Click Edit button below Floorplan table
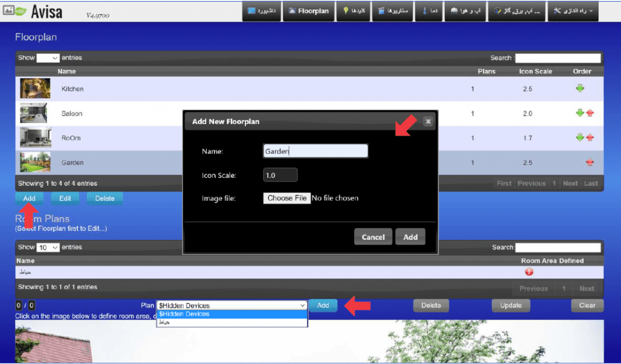Viewport: 621px width, 364px height. coord(65,198)
